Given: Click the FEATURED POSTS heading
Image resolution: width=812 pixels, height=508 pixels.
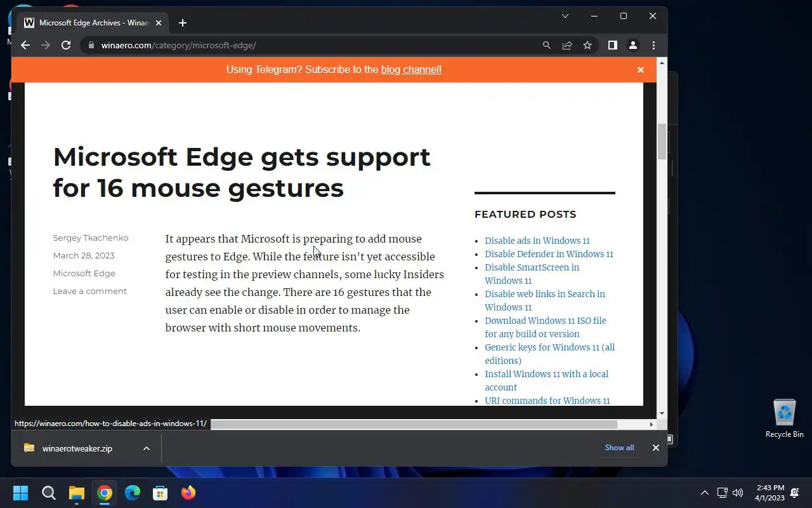Looking at the screenshot, I should (x=525, y=215).
